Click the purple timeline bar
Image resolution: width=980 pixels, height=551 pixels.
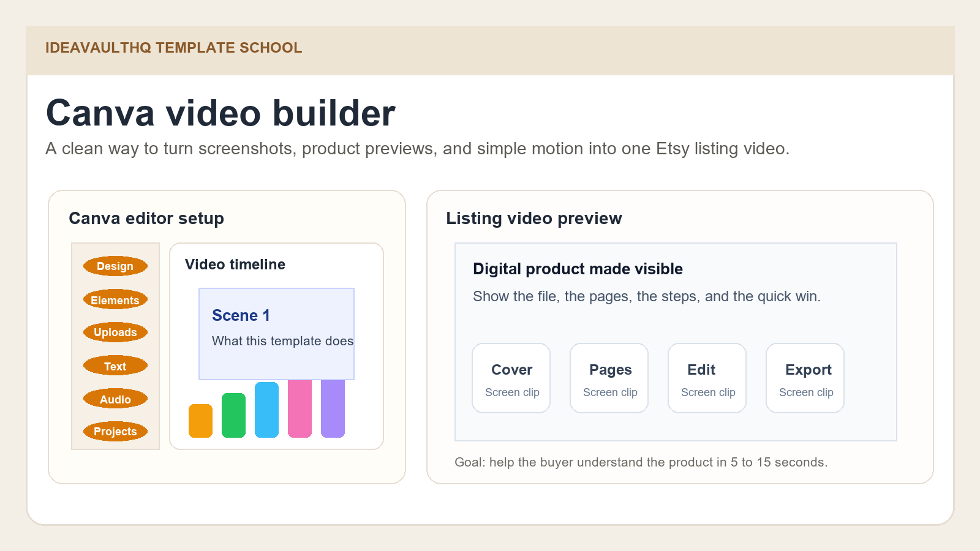pyautogui.click(x=333, y=409)
